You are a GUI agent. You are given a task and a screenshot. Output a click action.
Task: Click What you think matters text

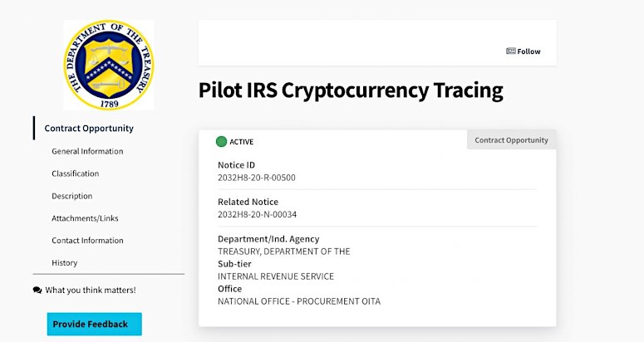click(x=91, y=290)
